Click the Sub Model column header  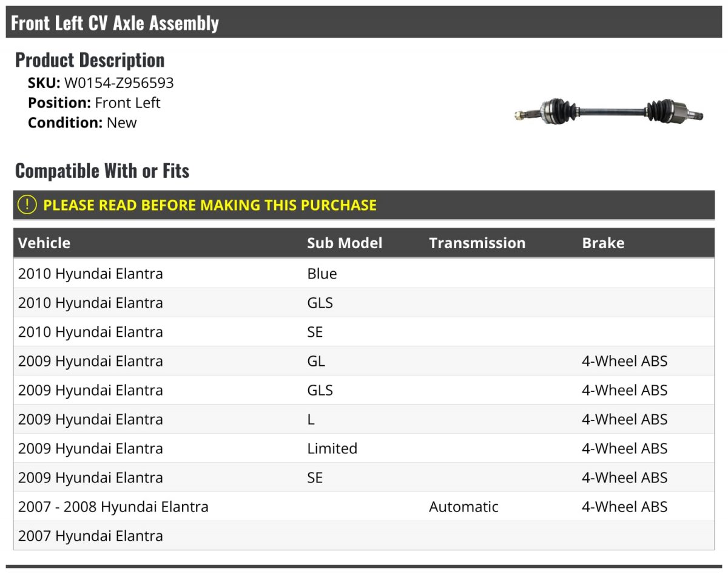[x=345, y=243]
